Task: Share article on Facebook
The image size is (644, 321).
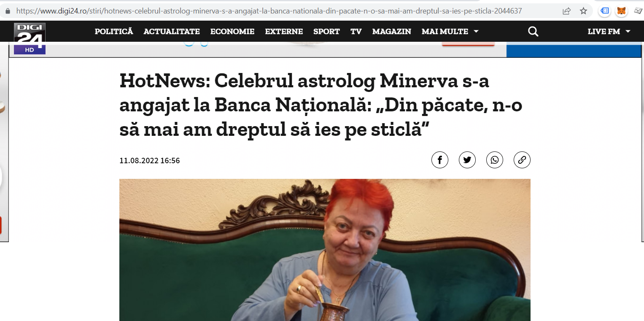Action: 440,160
